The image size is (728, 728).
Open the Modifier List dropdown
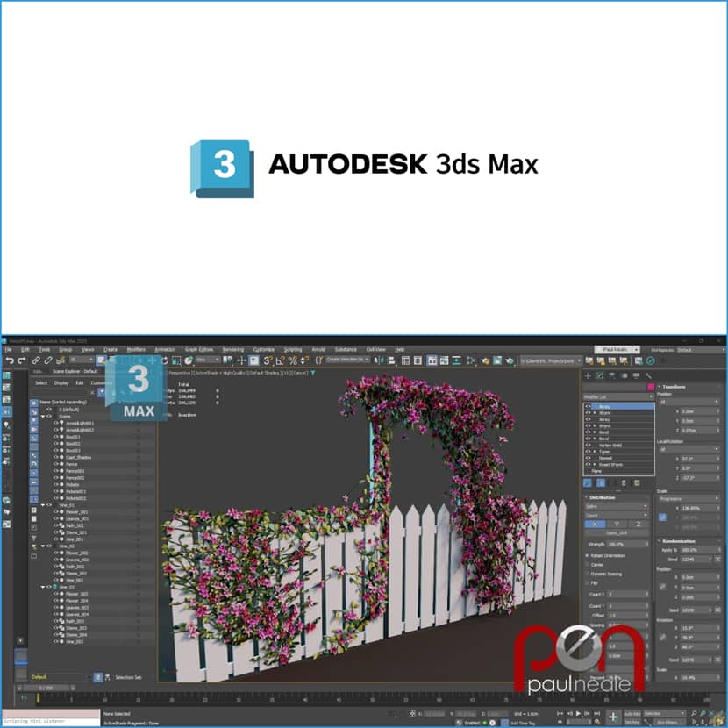(x=618, y=397)
